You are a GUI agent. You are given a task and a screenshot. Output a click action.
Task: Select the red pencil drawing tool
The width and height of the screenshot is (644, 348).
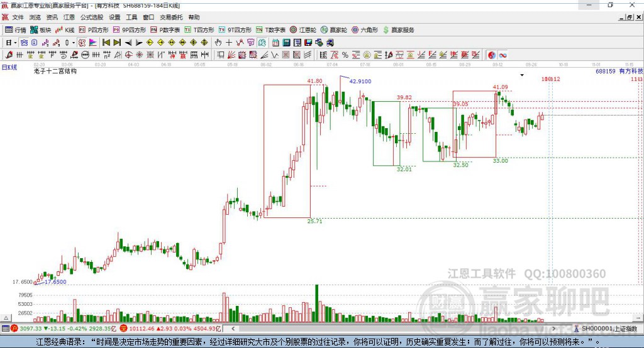9,55
